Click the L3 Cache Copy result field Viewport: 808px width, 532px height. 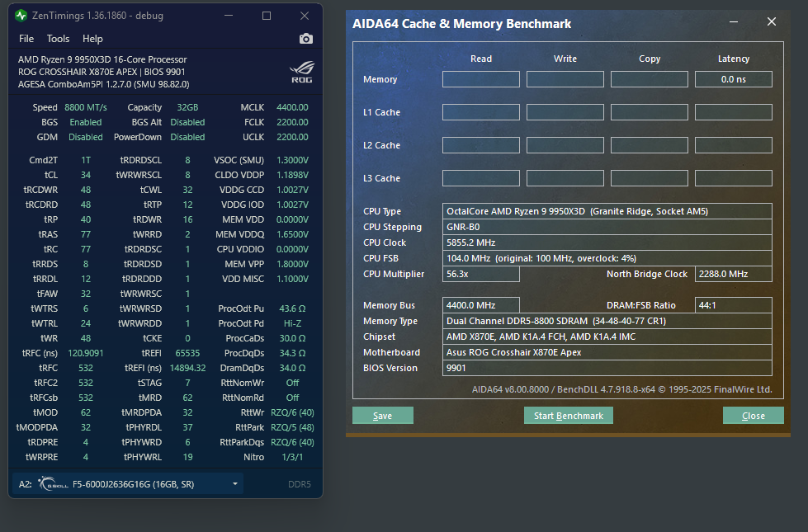[x=650, y=178]
